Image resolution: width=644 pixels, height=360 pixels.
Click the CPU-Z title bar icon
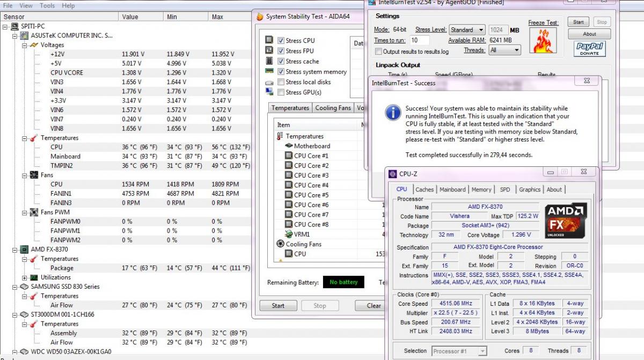[392, 173]
